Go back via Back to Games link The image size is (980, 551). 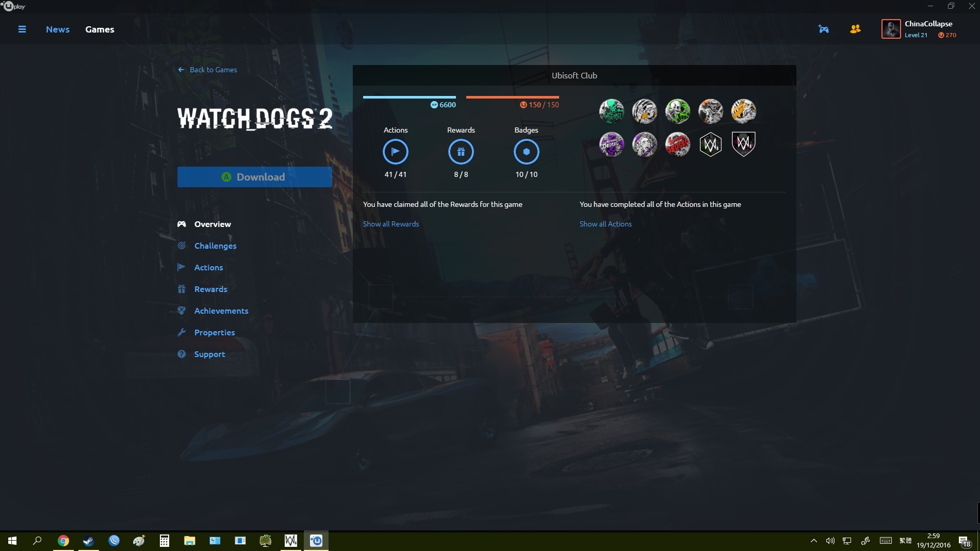207,70
